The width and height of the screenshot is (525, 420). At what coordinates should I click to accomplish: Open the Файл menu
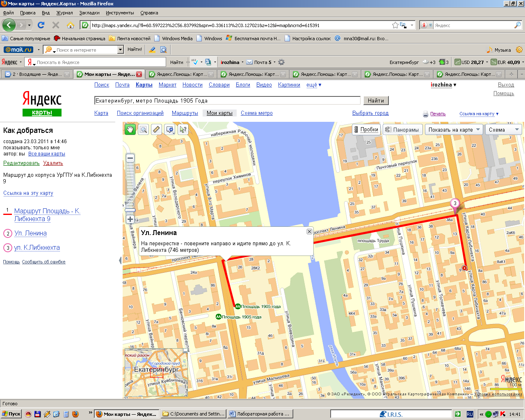coord(8,13)
